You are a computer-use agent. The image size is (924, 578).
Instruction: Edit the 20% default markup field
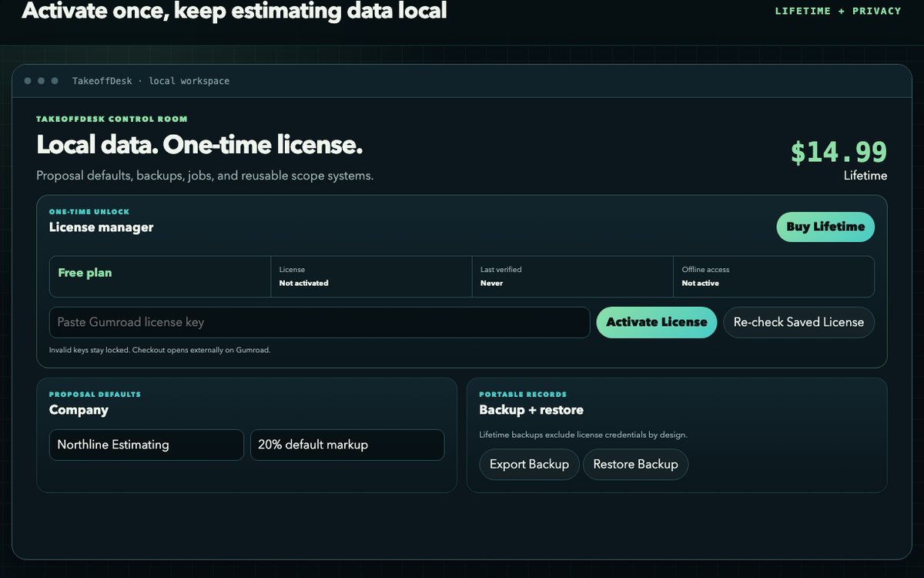(347, 445)
